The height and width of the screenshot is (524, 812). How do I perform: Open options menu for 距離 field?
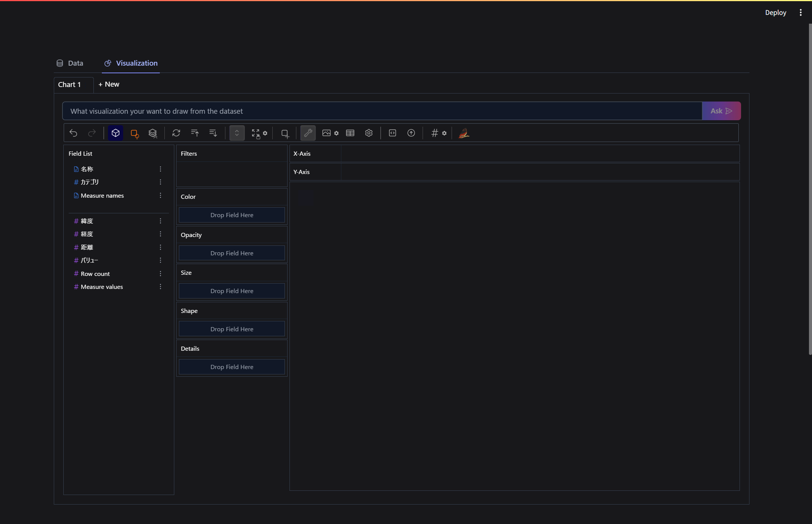(x=161, y=247)
